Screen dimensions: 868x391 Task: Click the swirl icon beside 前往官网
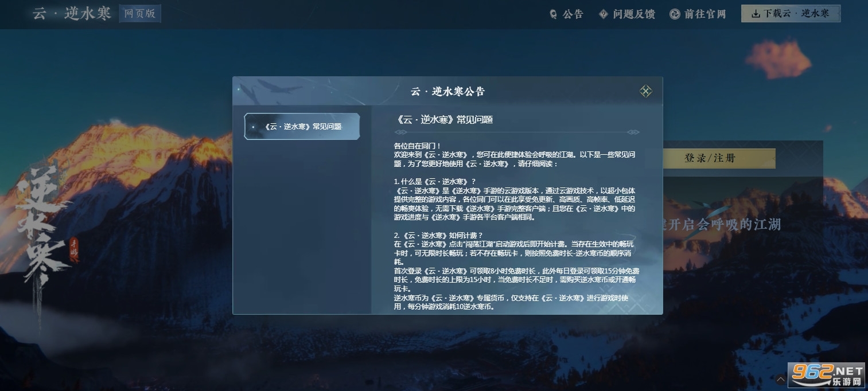[675, 14]
